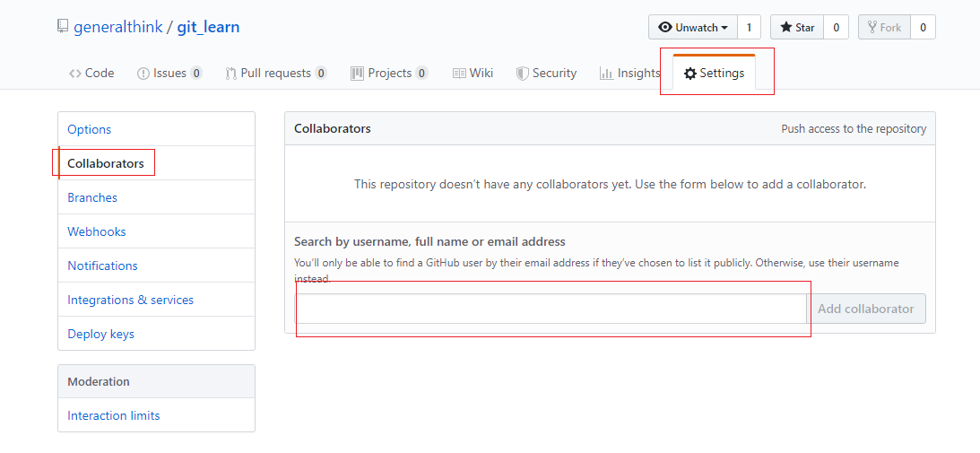Viewport: 980px width, 453px height.
Task: Go to Webhooks settings
Action: click(97, 231)
